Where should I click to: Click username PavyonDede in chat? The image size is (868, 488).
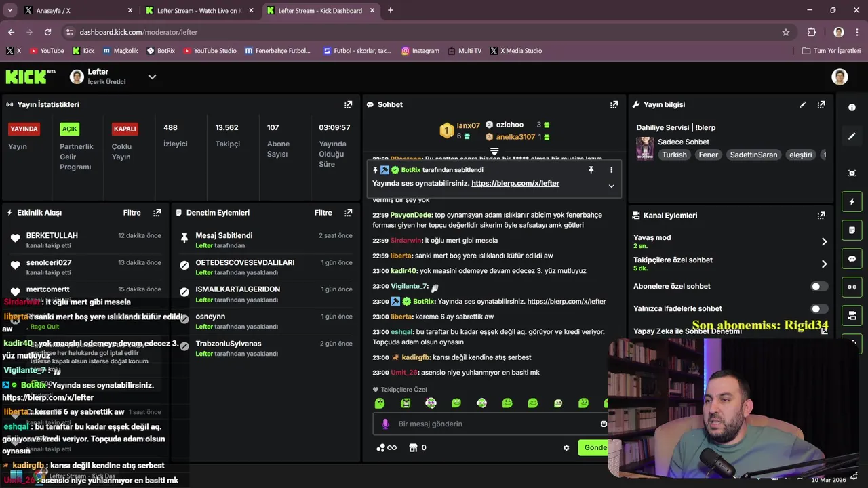click(412, 216)
